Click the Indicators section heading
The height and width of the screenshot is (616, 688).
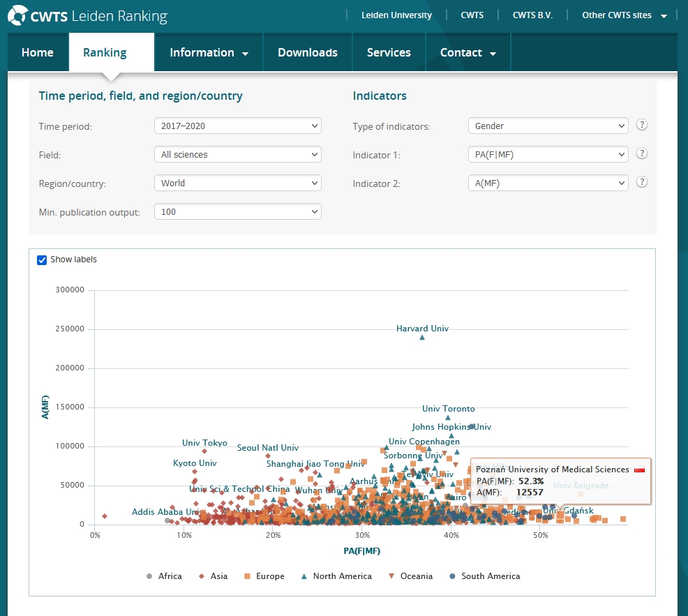[380, 96]
